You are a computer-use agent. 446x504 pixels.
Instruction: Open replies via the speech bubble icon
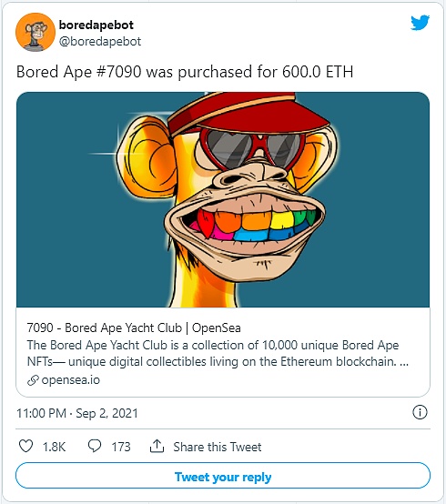pos(95,446)
